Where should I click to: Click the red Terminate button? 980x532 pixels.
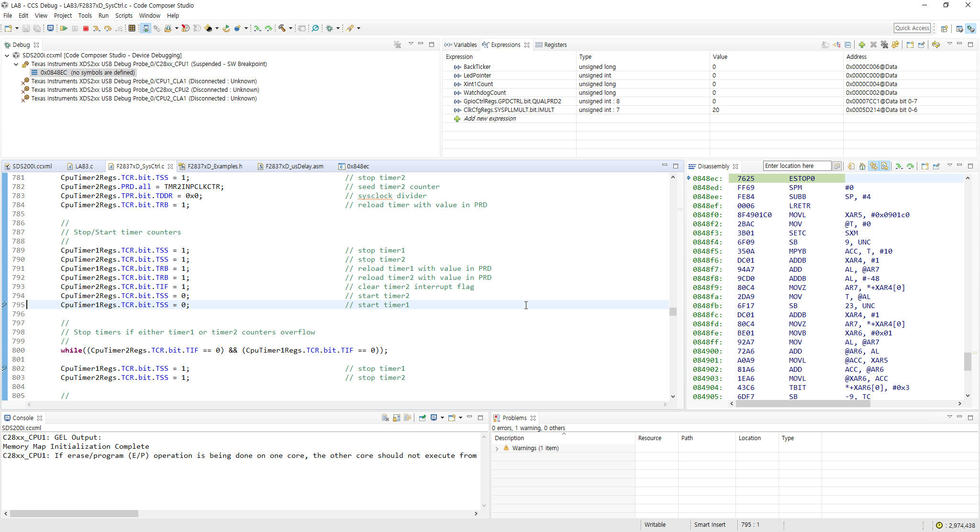click(x=86, y=29)
